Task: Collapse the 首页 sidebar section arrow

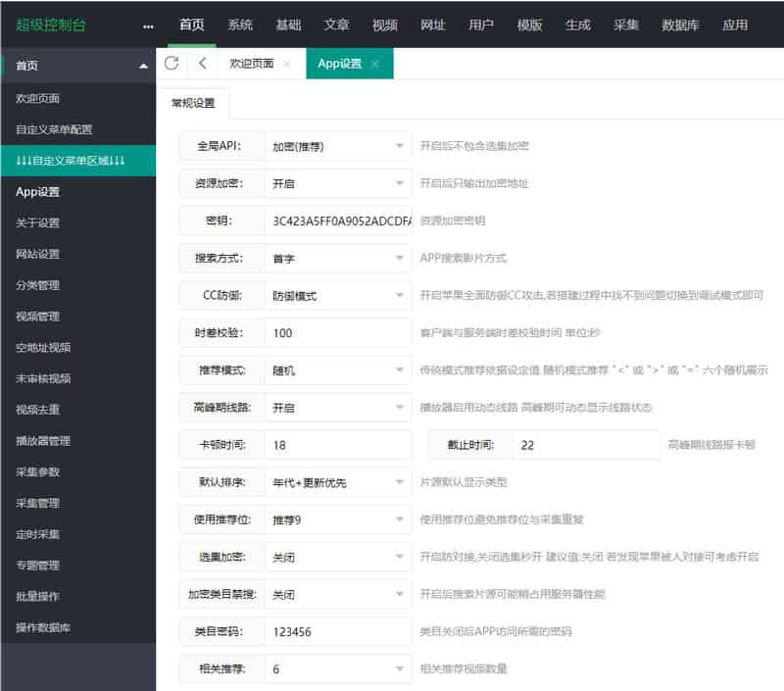Action: click(x=144, y=66)
